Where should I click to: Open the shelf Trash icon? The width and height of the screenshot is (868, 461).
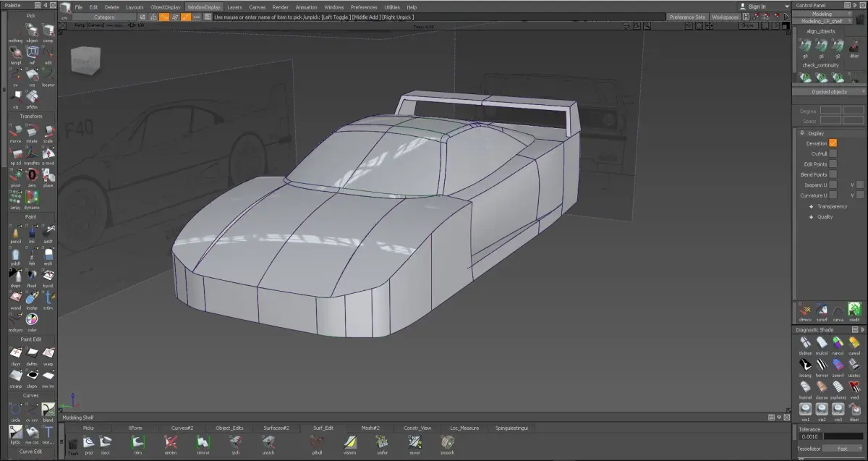(73, 444)
